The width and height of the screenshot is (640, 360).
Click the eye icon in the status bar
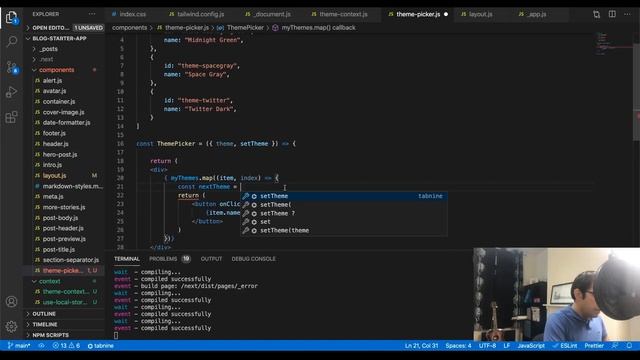[x=42, y=346]
